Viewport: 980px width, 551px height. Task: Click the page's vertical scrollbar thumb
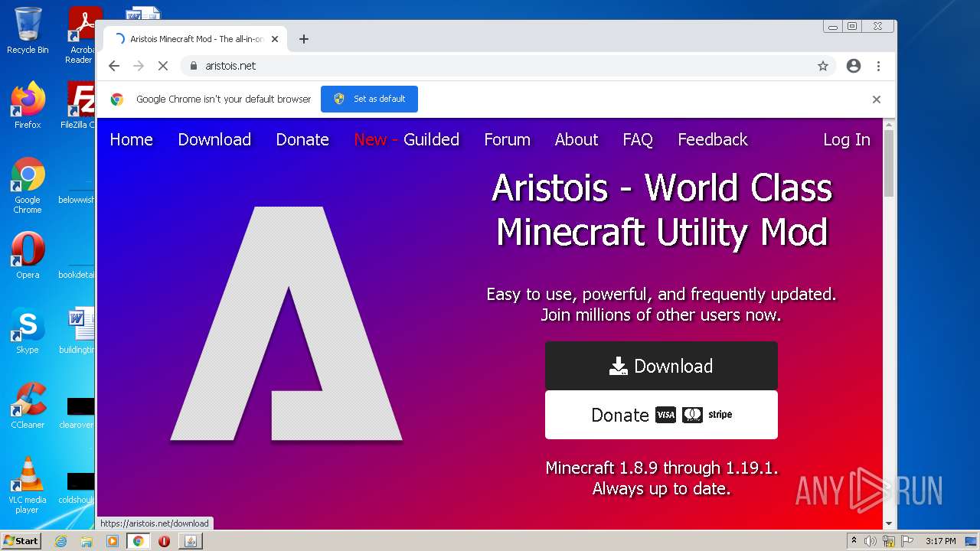[889, 163]
